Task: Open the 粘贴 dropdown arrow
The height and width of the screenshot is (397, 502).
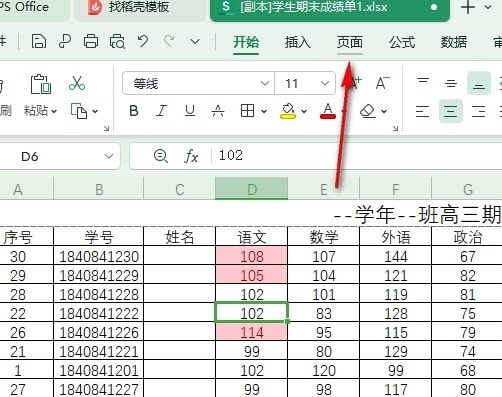Action: (x=54, y=111)
